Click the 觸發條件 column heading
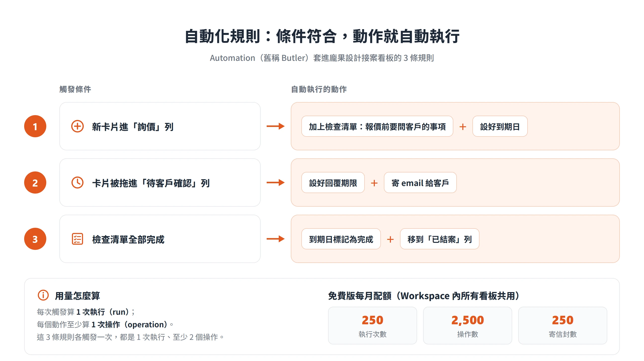The width and height of the screenshot is (644, 361). coord(75,89)
